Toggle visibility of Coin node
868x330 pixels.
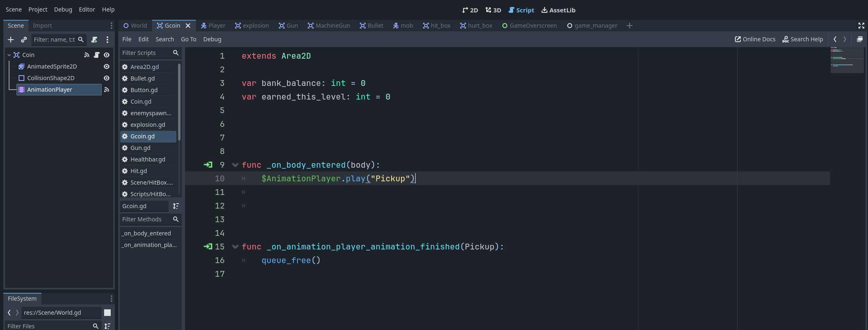point(107,55)
